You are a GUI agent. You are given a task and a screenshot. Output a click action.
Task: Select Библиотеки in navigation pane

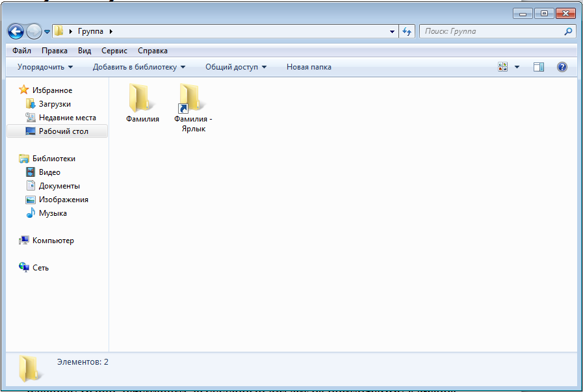pos(53,159)
